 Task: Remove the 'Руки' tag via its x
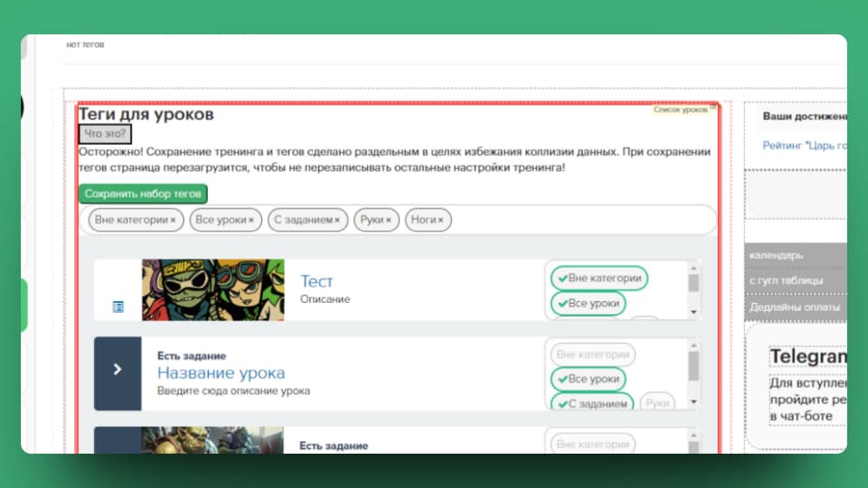click(389, 220)
